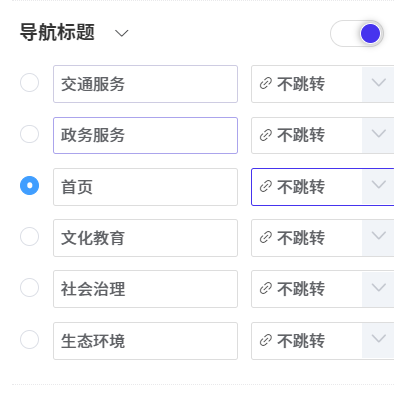Open the 不跳转 dropdown arrow for 交通服务
Screen dimensions: 394x405
[x=378, y=83]
